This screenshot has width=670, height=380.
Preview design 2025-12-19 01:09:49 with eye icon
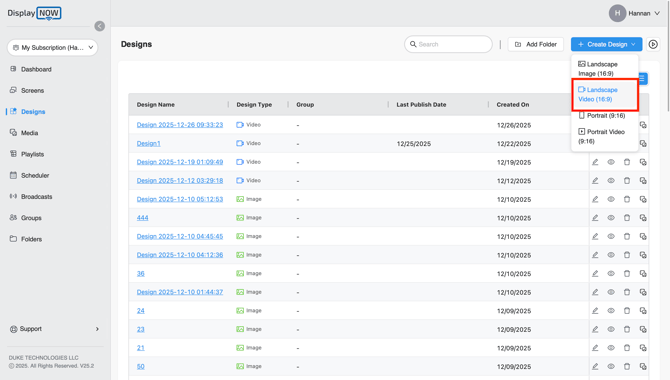(x=611, y=162)
